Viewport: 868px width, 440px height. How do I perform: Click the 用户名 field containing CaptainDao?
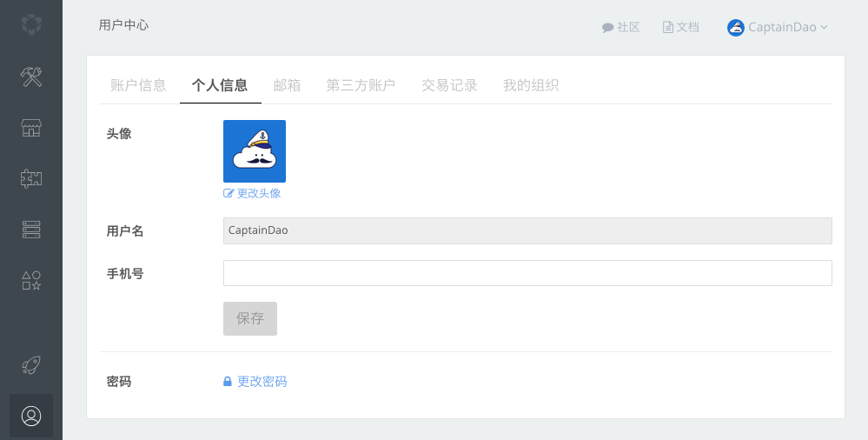tap(527, 230)
